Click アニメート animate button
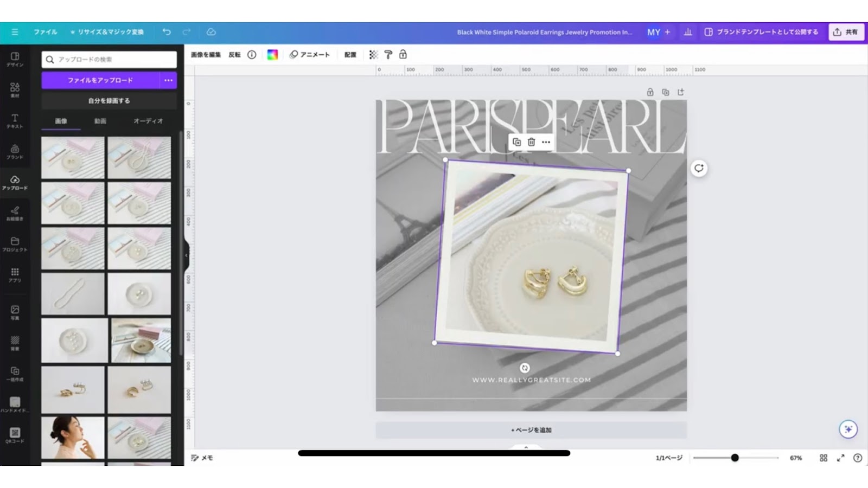The image size is (868, 488). (310, 55)
